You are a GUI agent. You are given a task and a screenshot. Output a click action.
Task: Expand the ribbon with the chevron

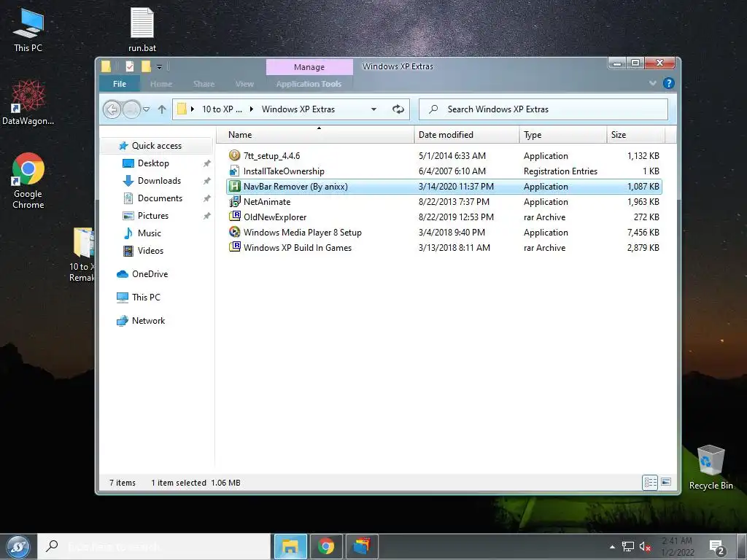[652, 83]
